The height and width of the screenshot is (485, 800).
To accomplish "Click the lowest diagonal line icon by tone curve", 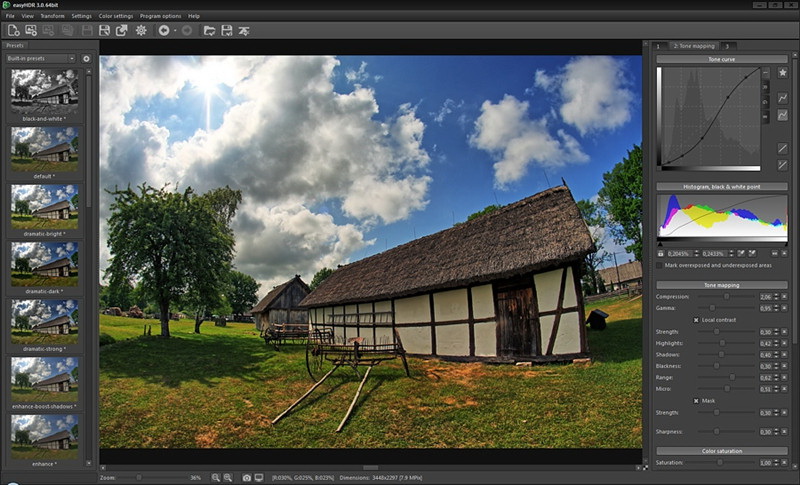I will [783, 165].
